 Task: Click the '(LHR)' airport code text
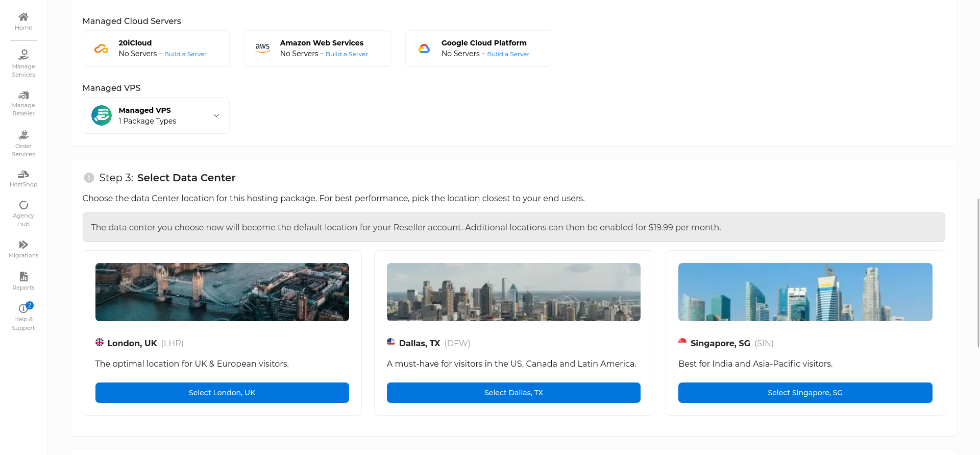[173, 343]
